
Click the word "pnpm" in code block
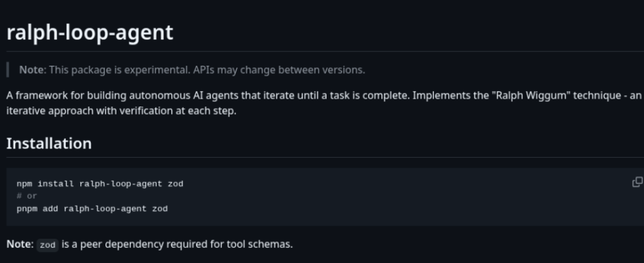pos(27,208)
